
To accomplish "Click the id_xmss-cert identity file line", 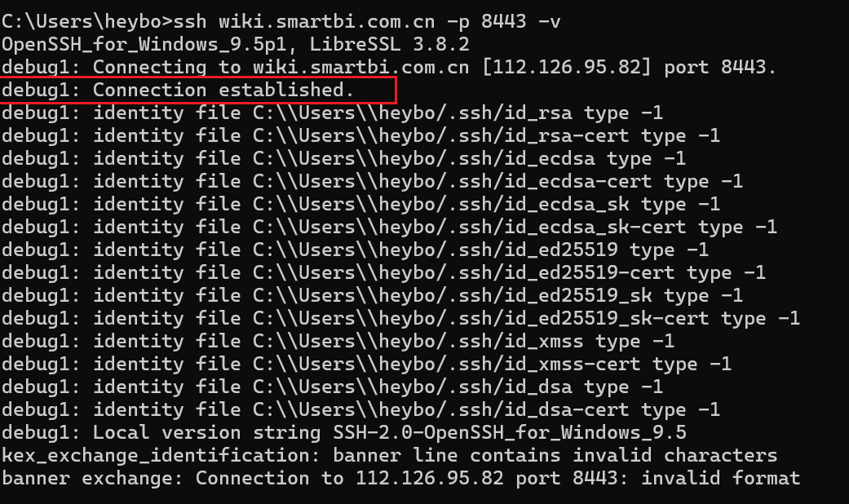I will [366, 364].
